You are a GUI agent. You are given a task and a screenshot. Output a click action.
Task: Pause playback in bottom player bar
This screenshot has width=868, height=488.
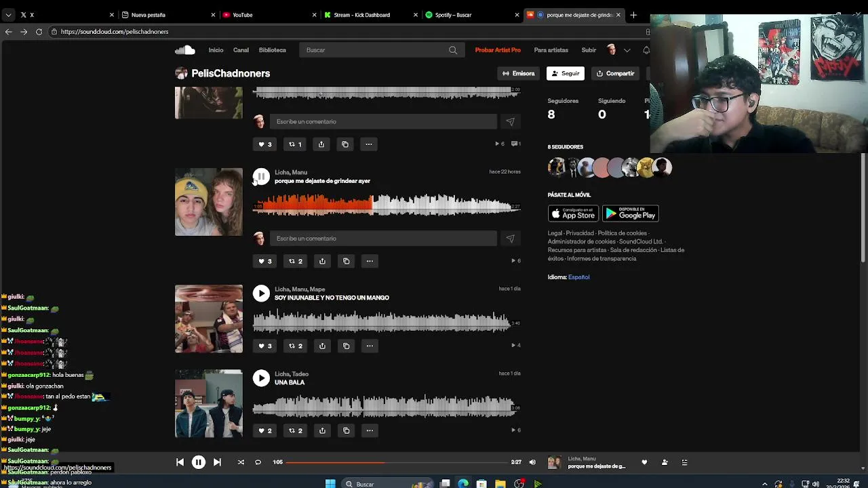(198, 462)
